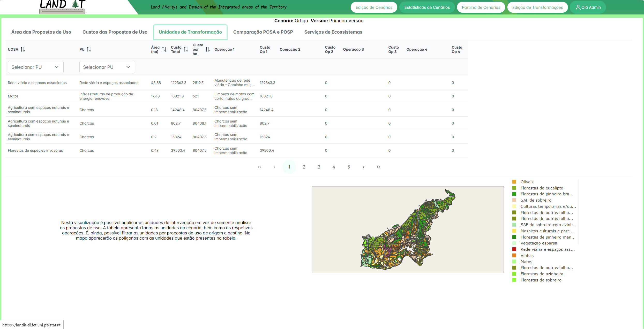
Task: Toggle Rede viária red legend swatch
Action: [514, 249]
